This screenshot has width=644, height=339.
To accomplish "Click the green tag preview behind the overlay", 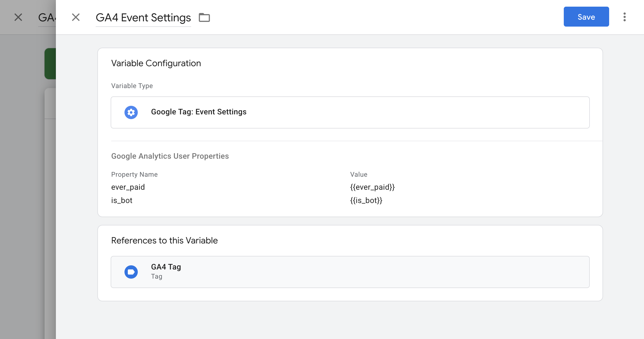I will (x=51, y=64).
